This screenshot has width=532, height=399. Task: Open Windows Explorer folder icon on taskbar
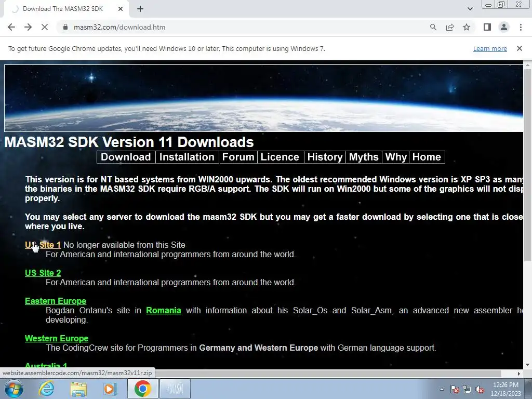click(78, 389)
